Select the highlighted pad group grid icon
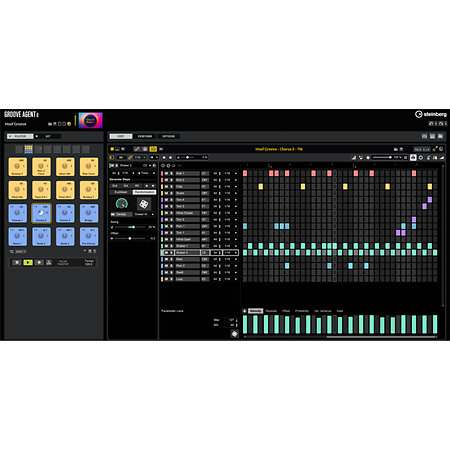The width and height of the screenshot is (450, 450). 29,149
